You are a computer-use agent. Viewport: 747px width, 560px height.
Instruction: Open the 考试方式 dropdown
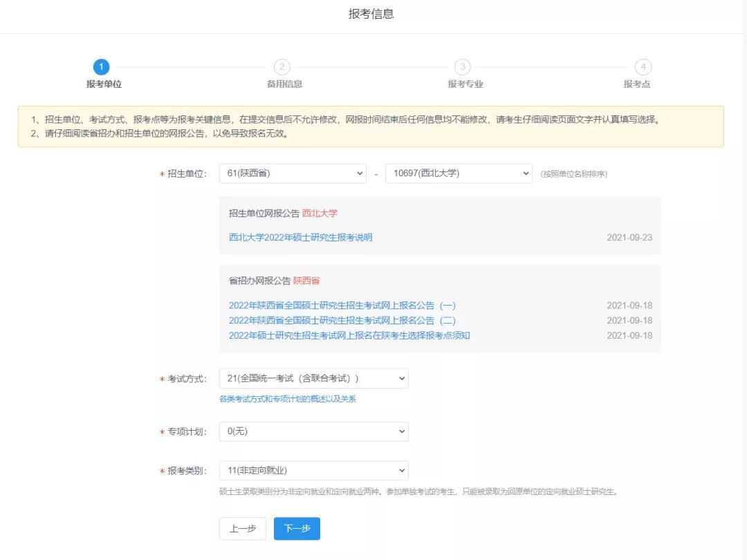pos(313,378)
